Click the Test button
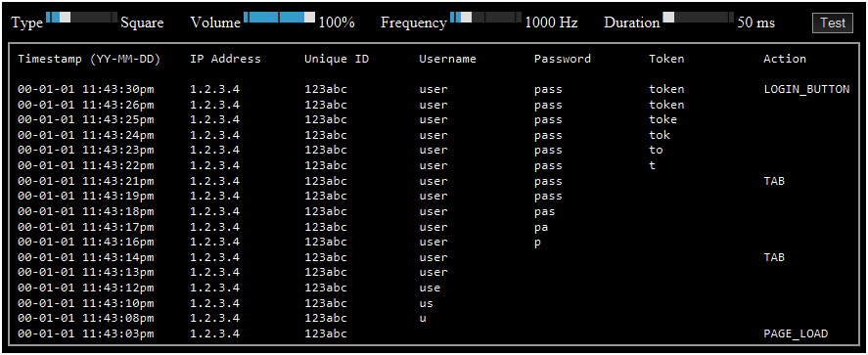Screen dimensions: 868x355 click(x=833, y=22)
